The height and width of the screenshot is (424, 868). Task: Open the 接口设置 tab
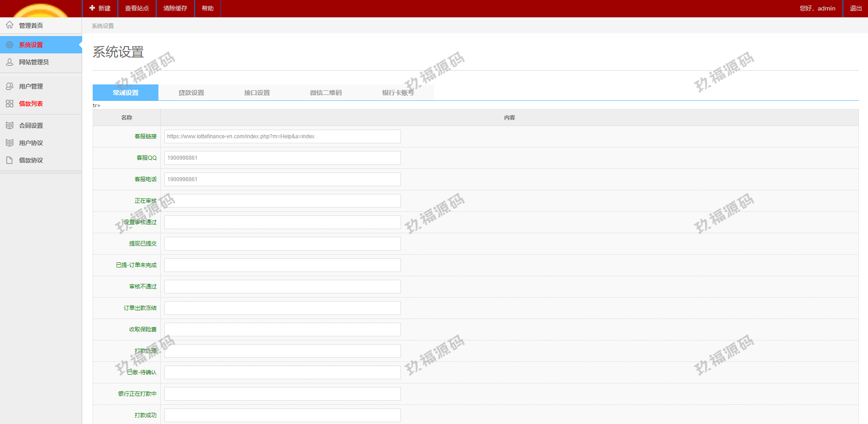(257, 93)
